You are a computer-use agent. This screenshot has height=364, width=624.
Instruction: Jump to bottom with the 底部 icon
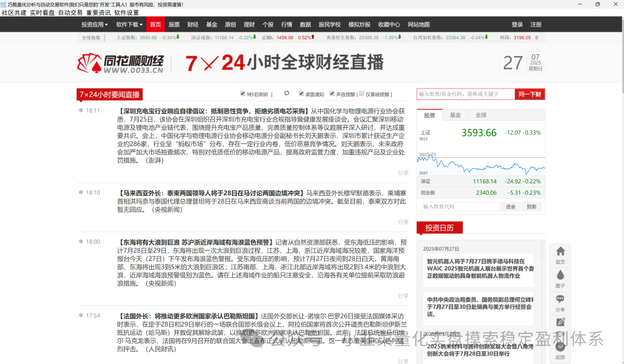pos(560,347)
